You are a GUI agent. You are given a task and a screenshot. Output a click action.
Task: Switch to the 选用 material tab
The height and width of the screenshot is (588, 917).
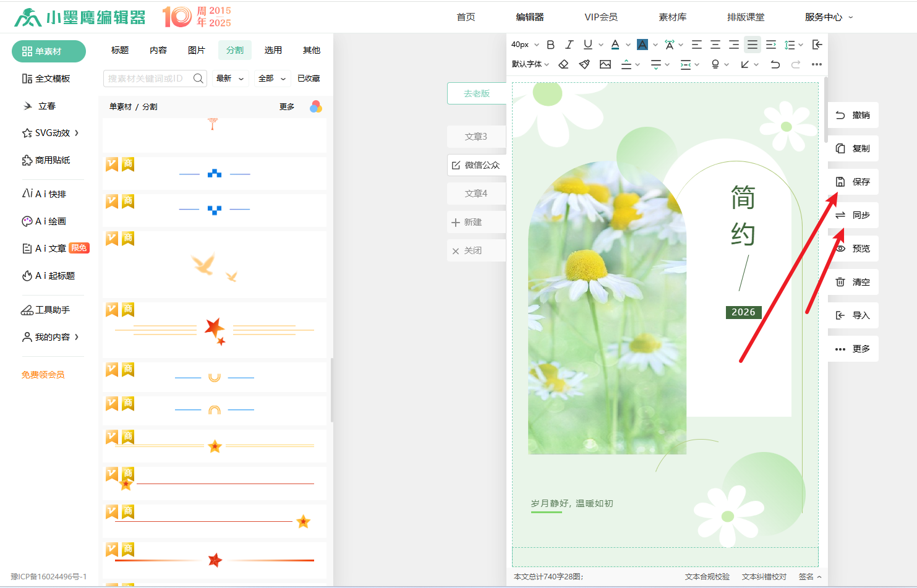273,50
